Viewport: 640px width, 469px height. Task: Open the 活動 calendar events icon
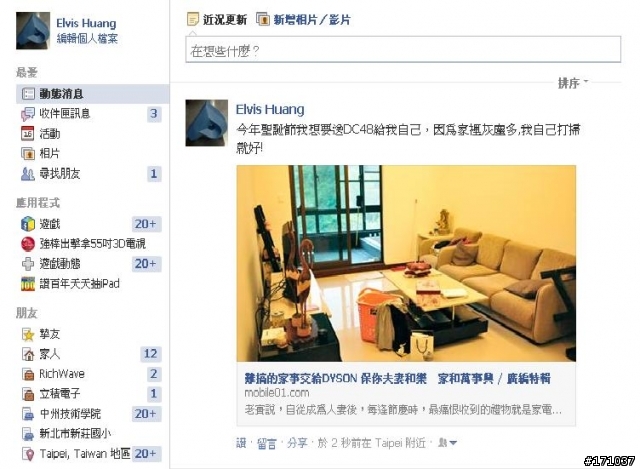pyautogui.click(x=28, y=133)
